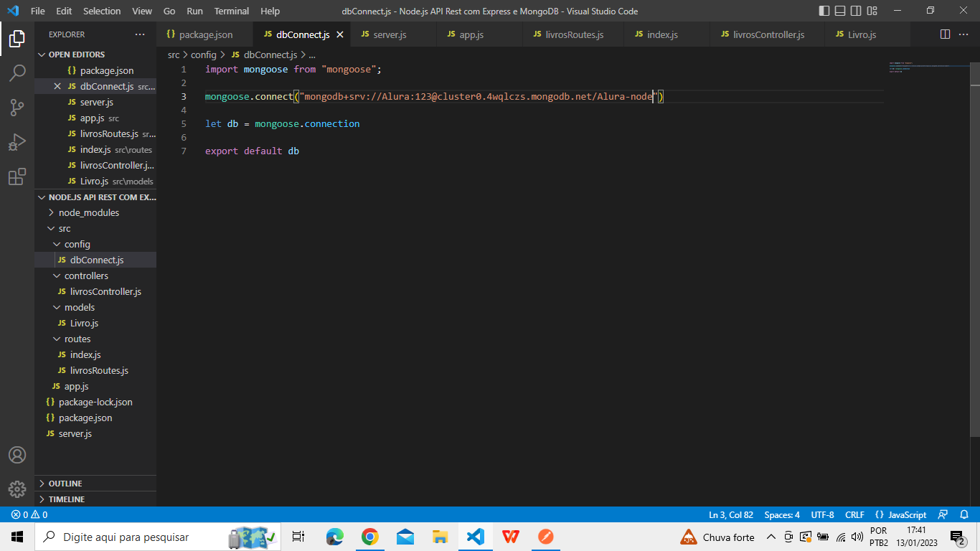Collapse the controllers folder
The image size is (980, 551).
(x=95, y=275)
